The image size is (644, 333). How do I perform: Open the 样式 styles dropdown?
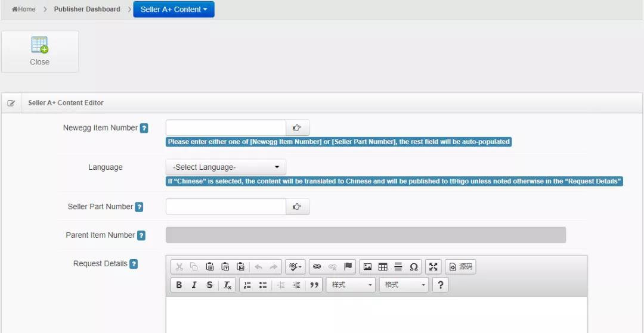pyautogui.click(x=351, y=285)
